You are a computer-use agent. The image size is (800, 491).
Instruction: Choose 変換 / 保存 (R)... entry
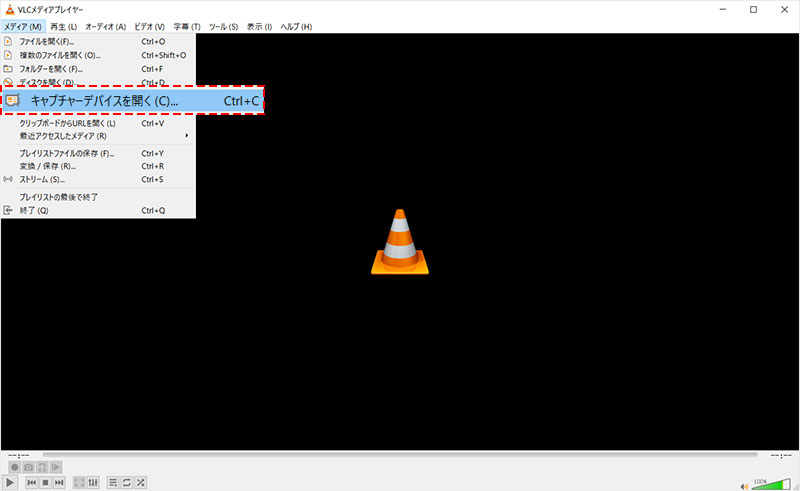98,166
